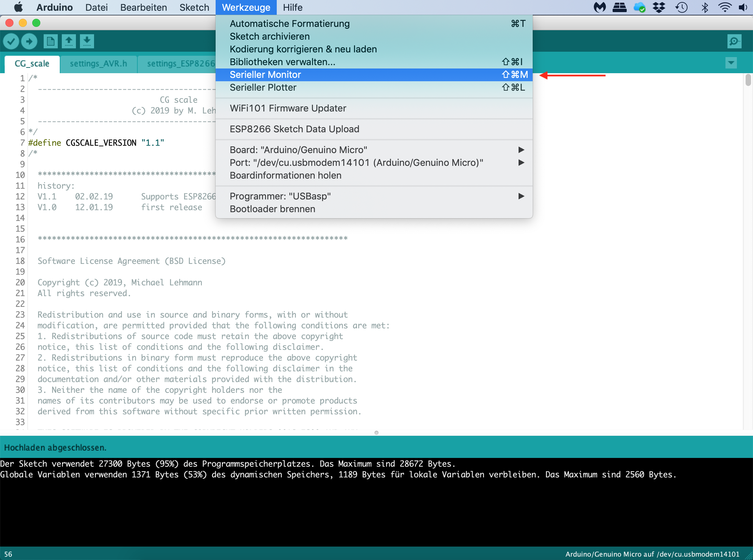Click the volume speaker icon
This screenshot has width=753, height=560.
743,7
